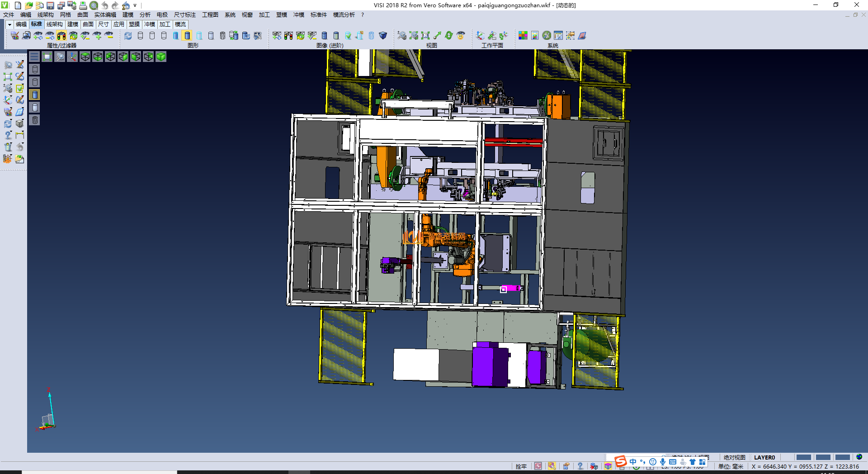Click the traffic light filter icon

61,36
